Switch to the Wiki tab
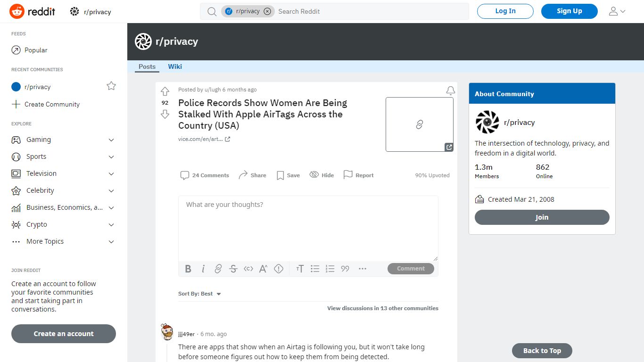 click(175, 66)
